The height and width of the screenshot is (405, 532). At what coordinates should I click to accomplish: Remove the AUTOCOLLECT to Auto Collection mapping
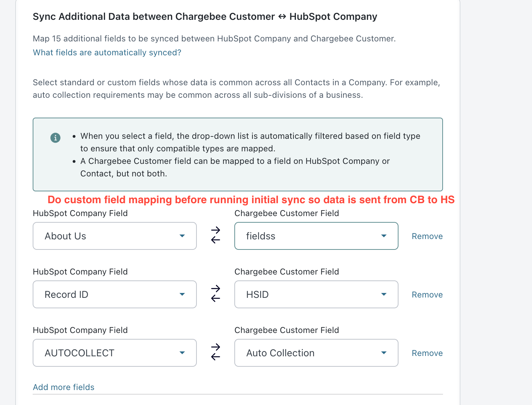[x=427, y=353]
